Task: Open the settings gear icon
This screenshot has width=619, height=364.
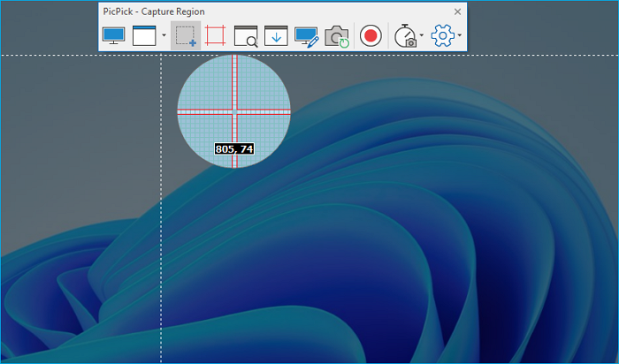Action: 443,35
